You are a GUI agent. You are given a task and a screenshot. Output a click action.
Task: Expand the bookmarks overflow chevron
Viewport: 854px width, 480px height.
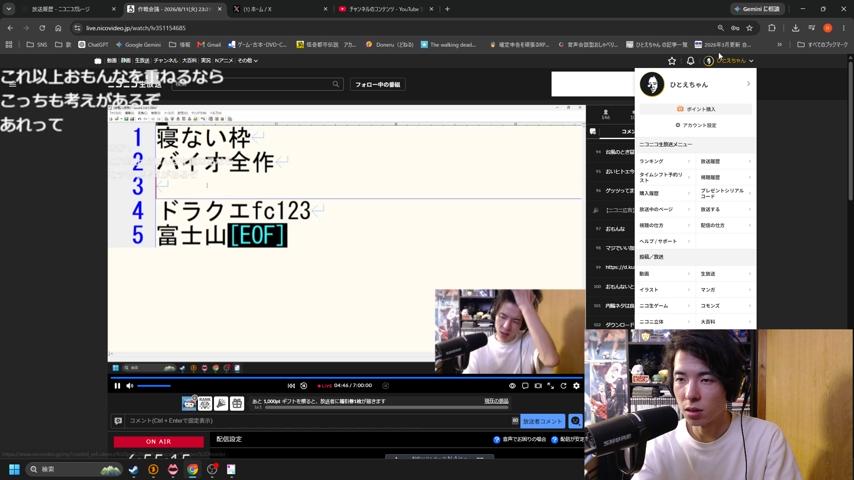point(779,45)
